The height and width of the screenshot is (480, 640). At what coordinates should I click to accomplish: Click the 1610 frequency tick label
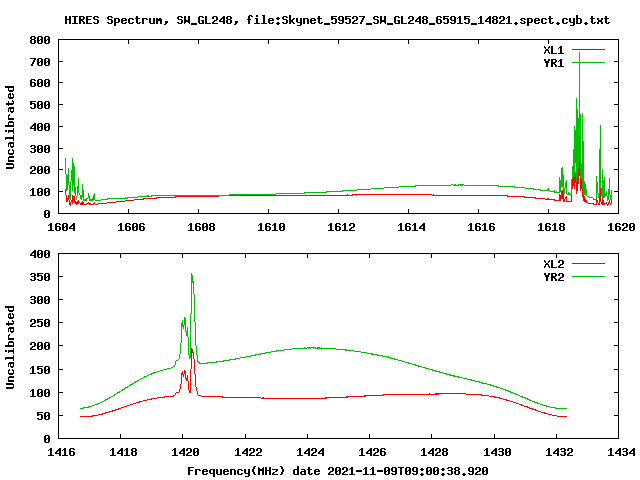pos(271,227)
